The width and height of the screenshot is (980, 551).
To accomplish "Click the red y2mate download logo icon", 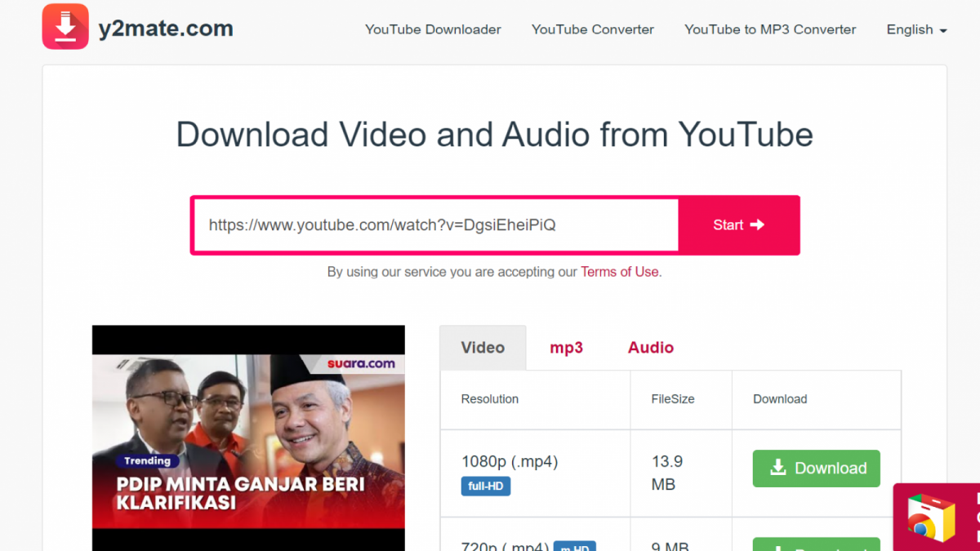I will (65, 27).
